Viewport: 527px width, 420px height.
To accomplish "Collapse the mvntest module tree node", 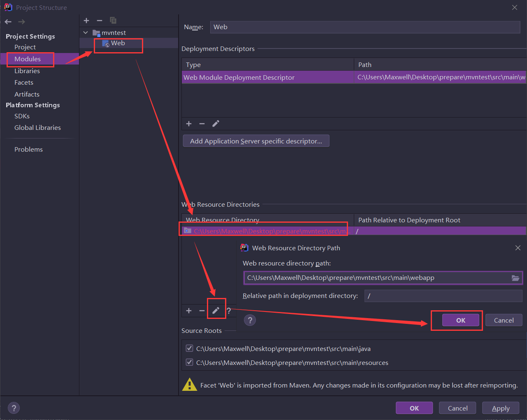I will [86, 32].
